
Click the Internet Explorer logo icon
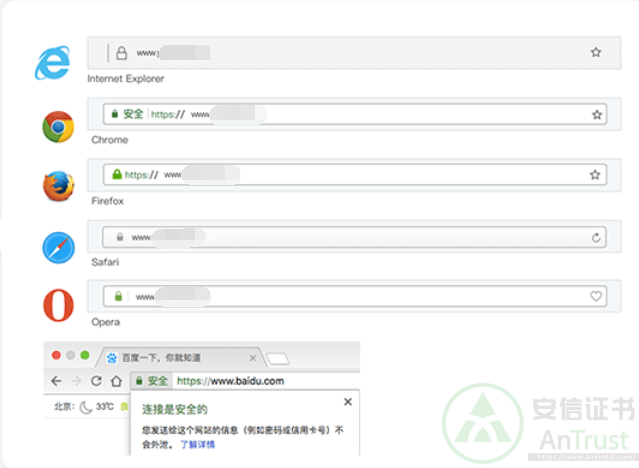[x=52, y=64]
